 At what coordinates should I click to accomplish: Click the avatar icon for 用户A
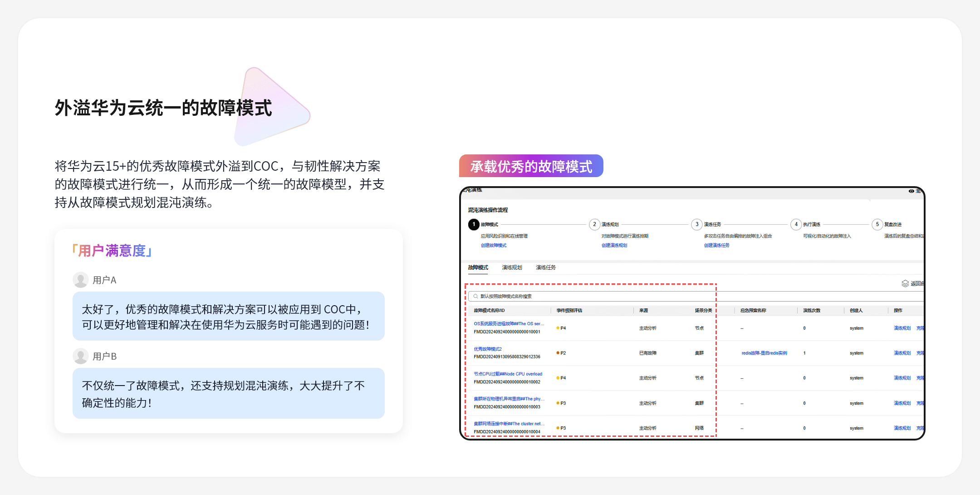(x=81, y=280)
